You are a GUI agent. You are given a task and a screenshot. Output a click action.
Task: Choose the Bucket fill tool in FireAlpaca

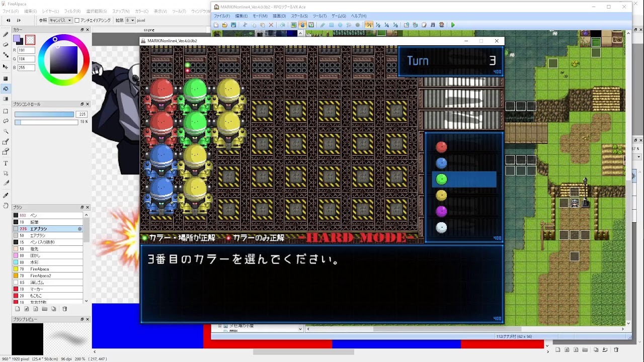pos(6,88)
